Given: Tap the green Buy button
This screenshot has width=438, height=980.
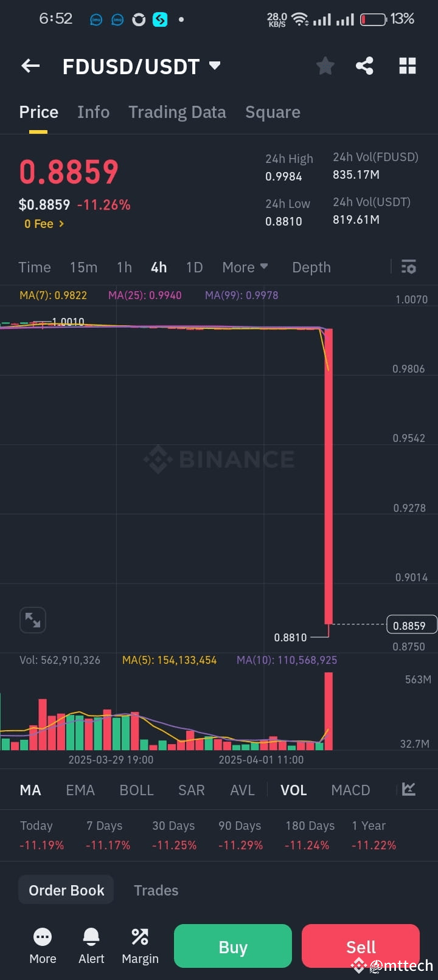Looking at the screenshot, I should click(233, 946).
